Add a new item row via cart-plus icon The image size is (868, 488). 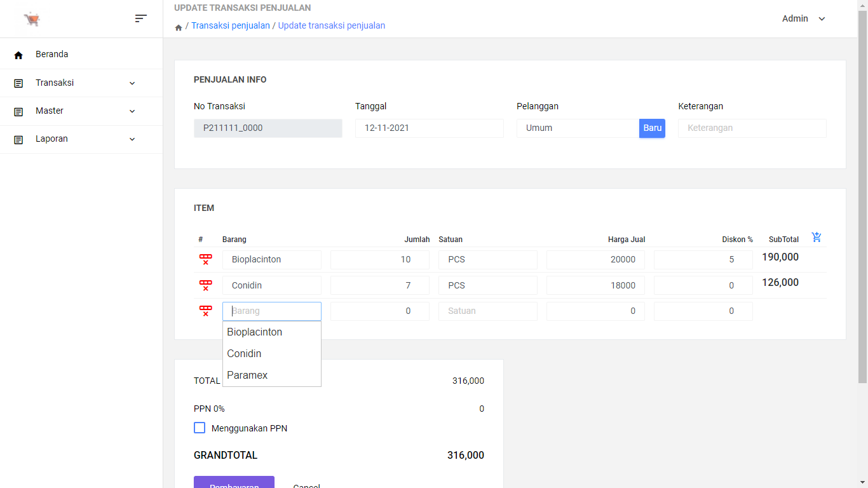(x=817, y=236)
